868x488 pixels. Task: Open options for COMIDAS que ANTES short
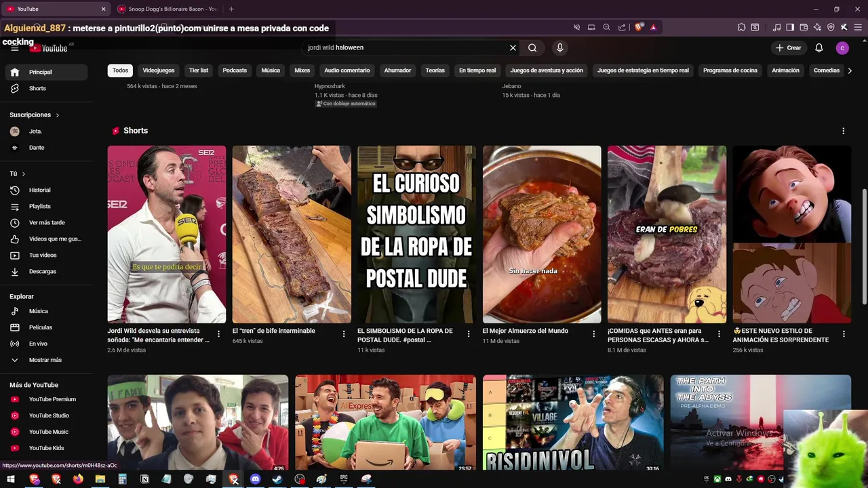point(719,333)
